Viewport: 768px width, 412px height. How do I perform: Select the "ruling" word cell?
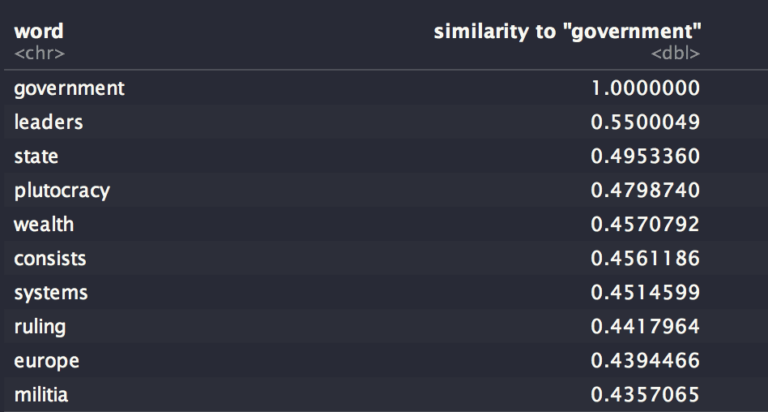40,327
